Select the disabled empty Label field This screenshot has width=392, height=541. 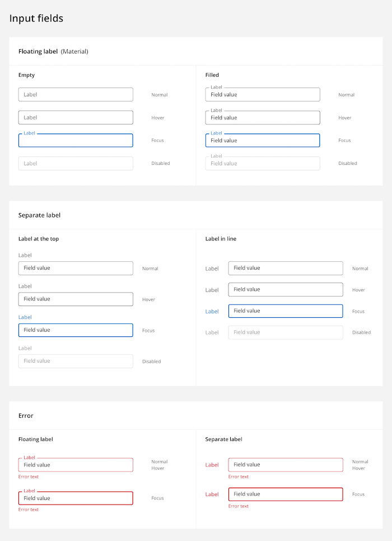click(x=76, y=163)
